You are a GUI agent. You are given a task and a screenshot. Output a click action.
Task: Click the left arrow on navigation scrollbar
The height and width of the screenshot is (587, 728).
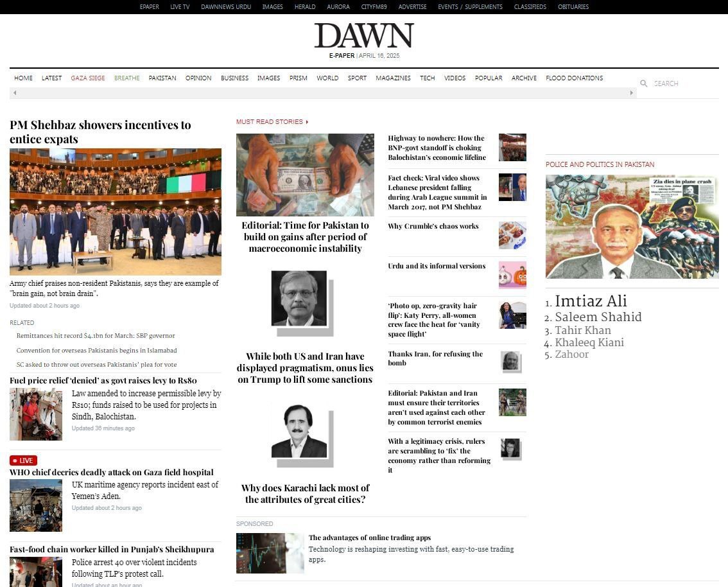(15, 93)
